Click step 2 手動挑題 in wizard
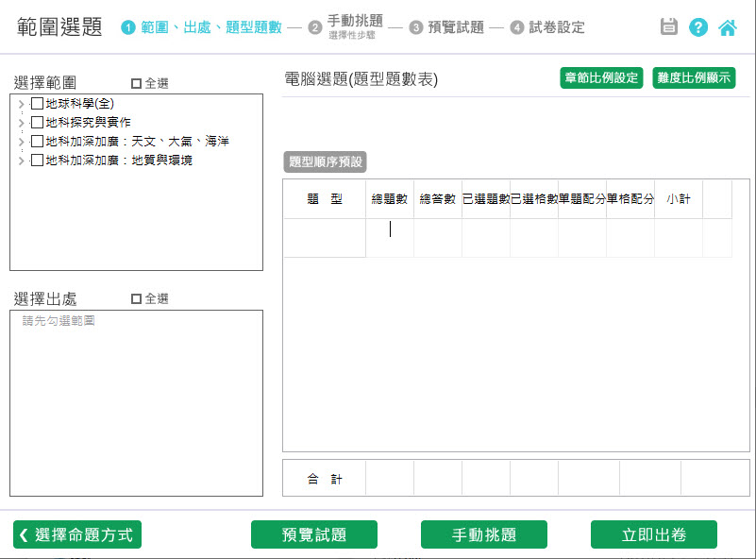756x559 pixels. [354, 22]
